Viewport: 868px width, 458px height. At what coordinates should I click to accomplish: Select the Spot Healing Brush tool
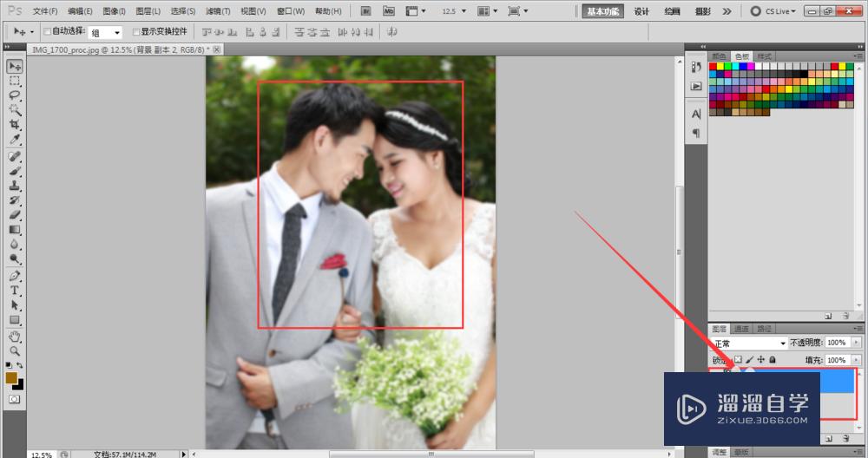pos(15,156)
